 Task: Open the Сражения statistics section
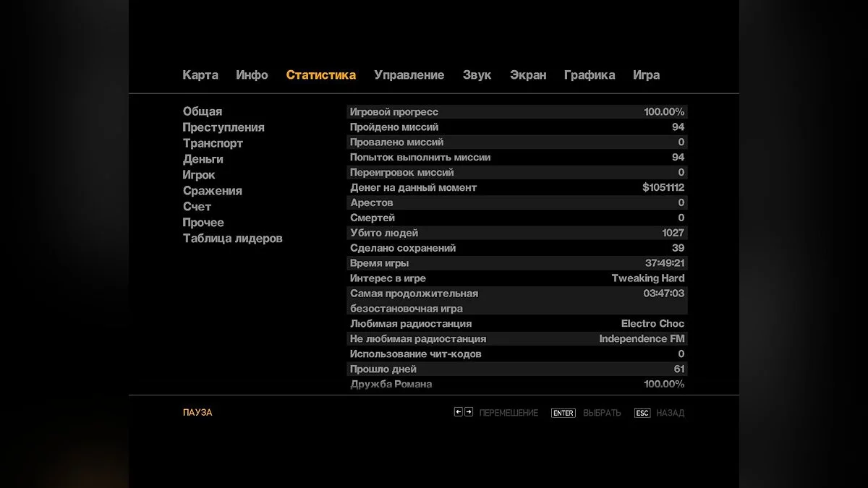point(213,190)
